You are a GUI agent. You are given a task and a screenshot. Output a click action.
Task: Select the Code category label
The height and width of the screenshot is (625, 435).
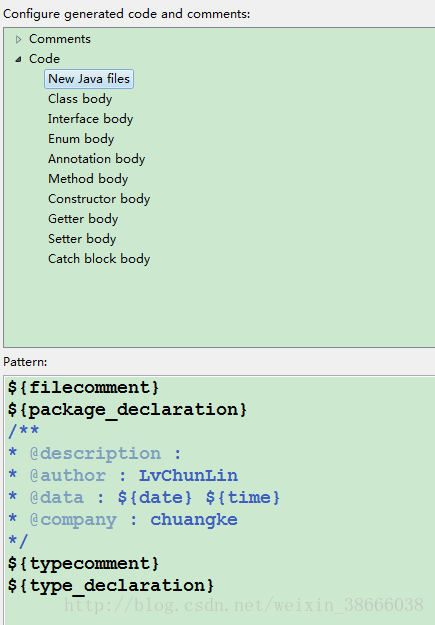44,59
